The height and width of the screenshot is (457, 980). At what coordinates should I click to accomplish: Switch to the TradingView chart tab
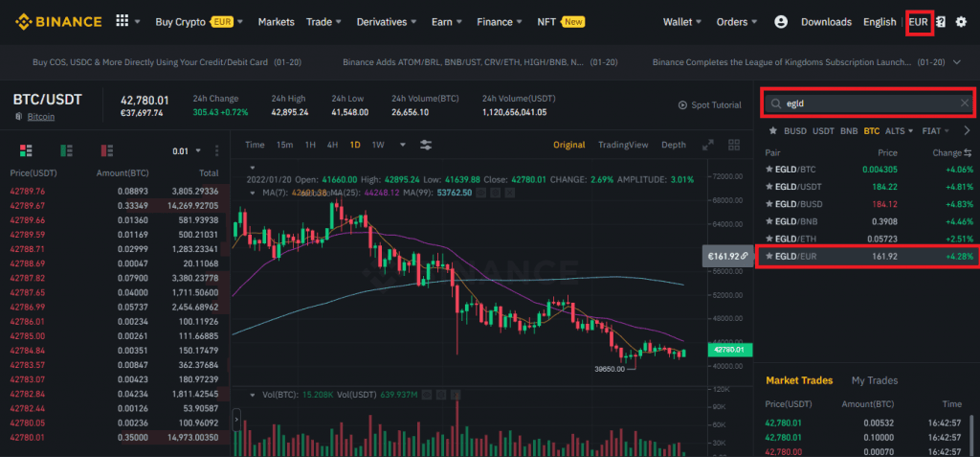622,145
